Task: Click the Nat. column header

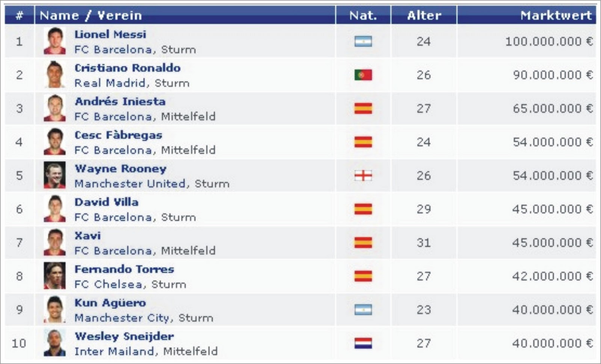Action: [x=363, y=15]
